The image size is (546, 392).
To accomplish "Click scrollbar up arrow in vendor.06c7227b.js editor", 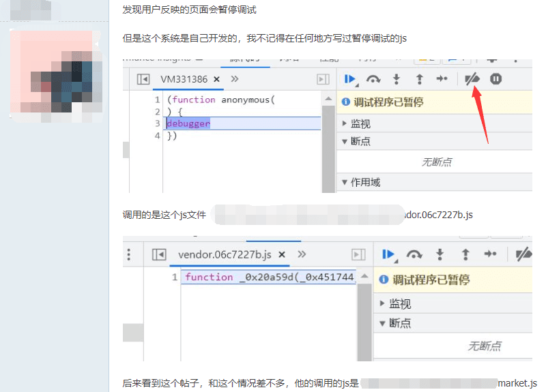I will (364, 276).
